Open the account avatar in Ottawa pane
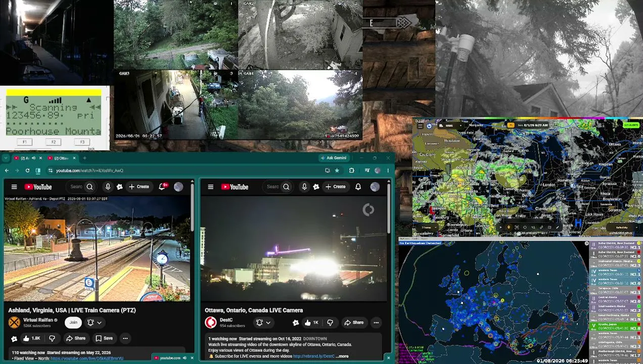This screenshot has width=643, height=364. click(375, 187)
